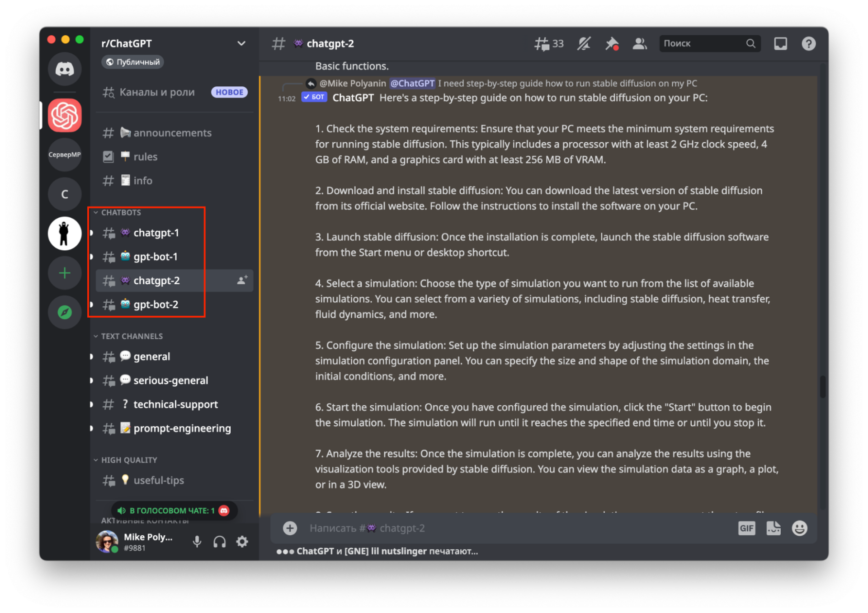
Task: Mute your microphone
Action: point(197,542)
